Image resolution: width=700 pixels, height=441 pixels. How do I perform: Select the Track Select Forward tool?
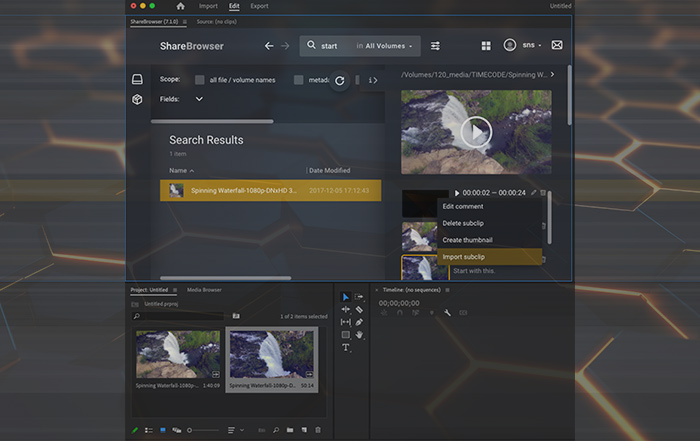point(359,297)
